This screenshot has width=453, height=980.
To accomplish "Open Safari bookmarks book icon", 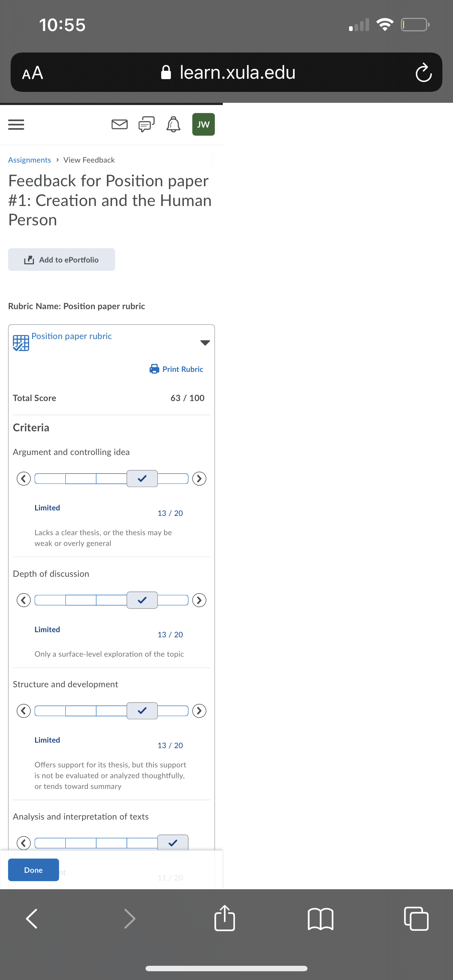I will click(321, 919).
